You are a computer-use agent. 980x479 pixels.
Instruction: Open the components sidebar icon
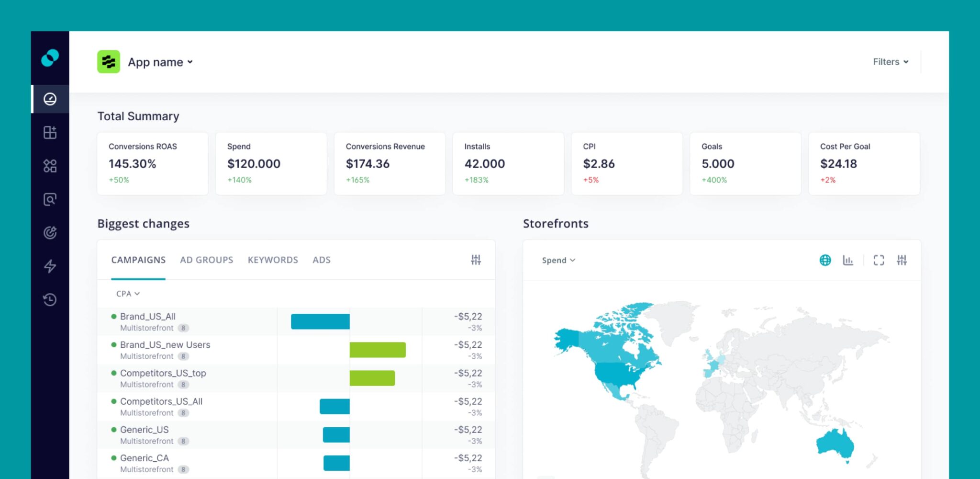pyautogui.click(x=50, y=166)
